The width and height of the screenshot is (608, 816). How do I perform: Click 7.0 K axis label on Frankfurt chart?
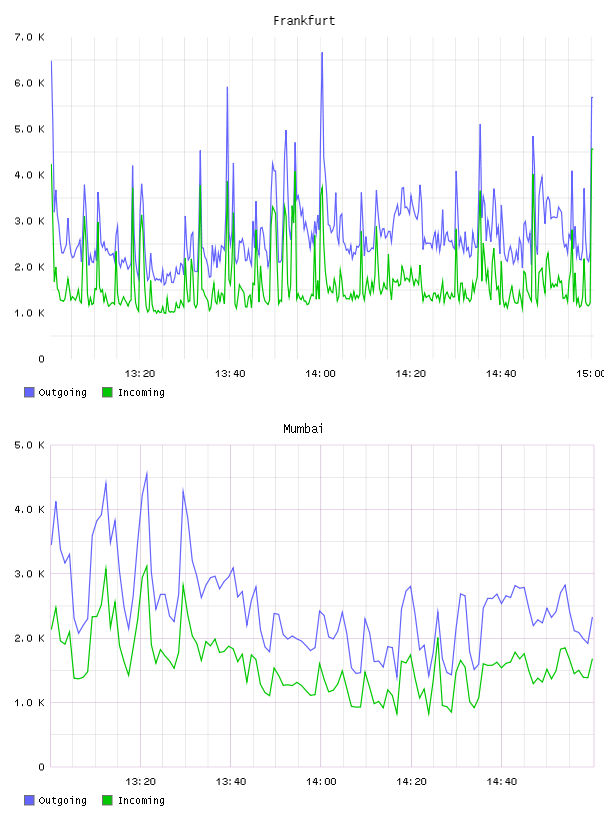(x=30, y=37)
